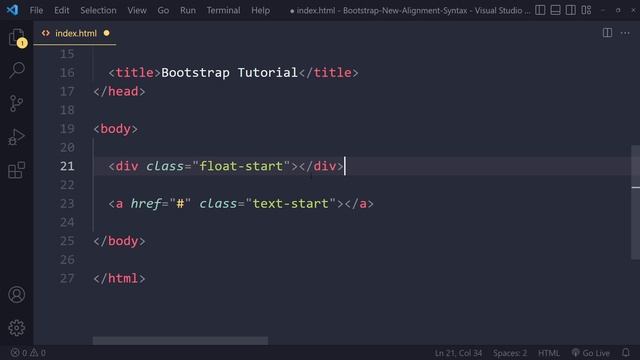This screenshot has width=640, height=360.
Task: Click the "text-start" class value
Action: (x=291, y=203)
